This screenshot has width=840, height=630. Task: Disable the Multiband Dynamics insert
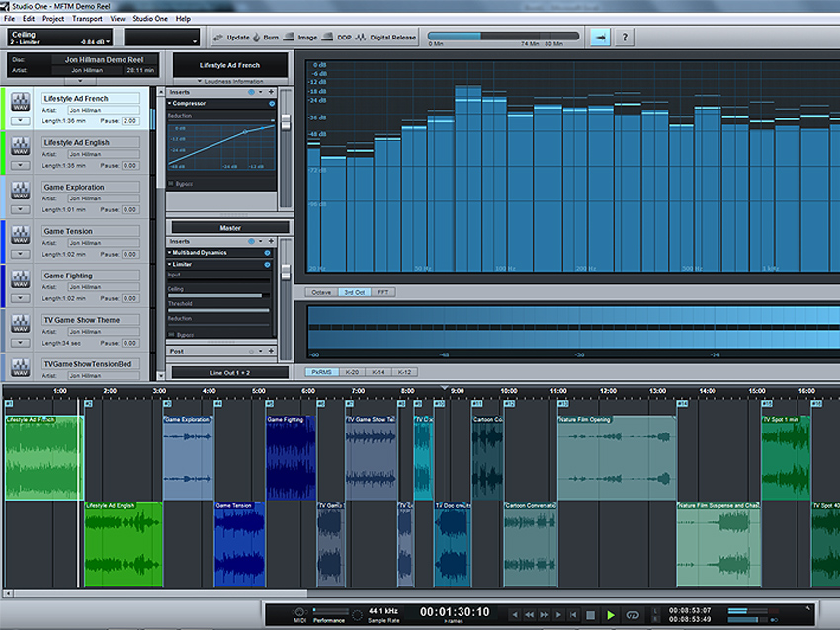267,252
